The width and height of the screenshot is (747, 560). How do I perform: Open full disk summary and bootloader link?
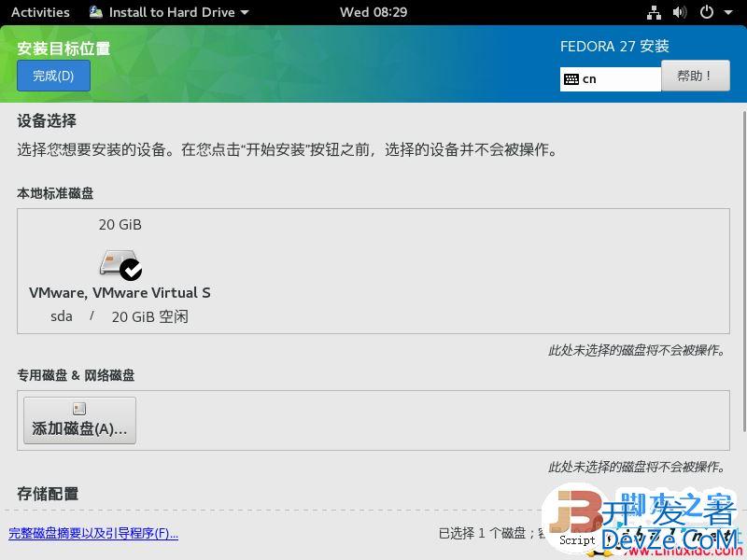[x=93, y=533]
